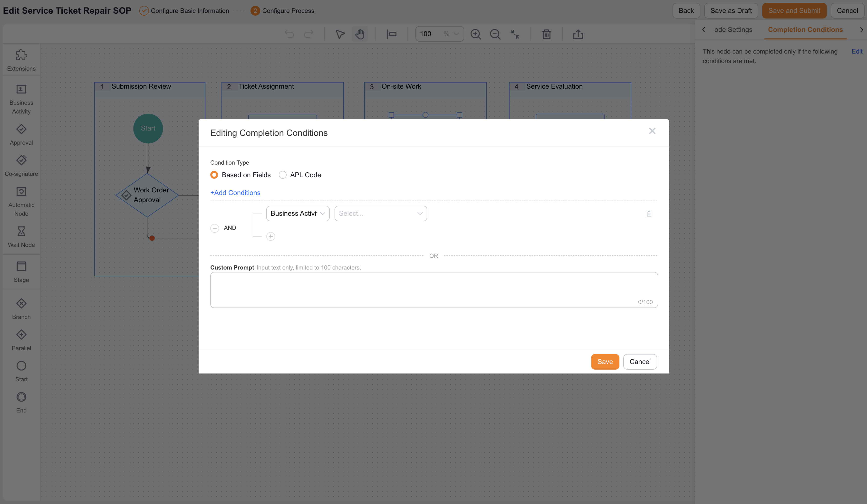Go to Configure Process step

point(282,11)
